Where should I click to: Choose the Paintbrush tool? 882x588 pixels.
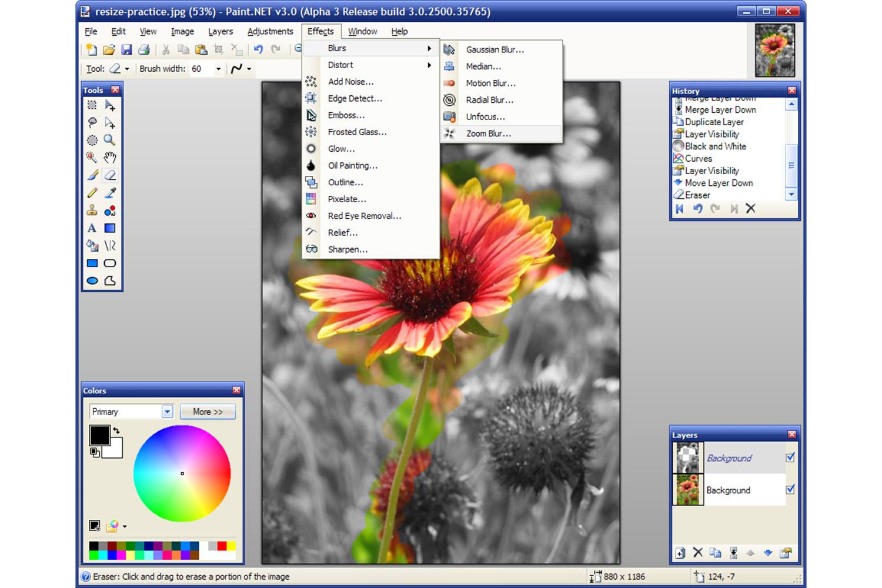92,175
